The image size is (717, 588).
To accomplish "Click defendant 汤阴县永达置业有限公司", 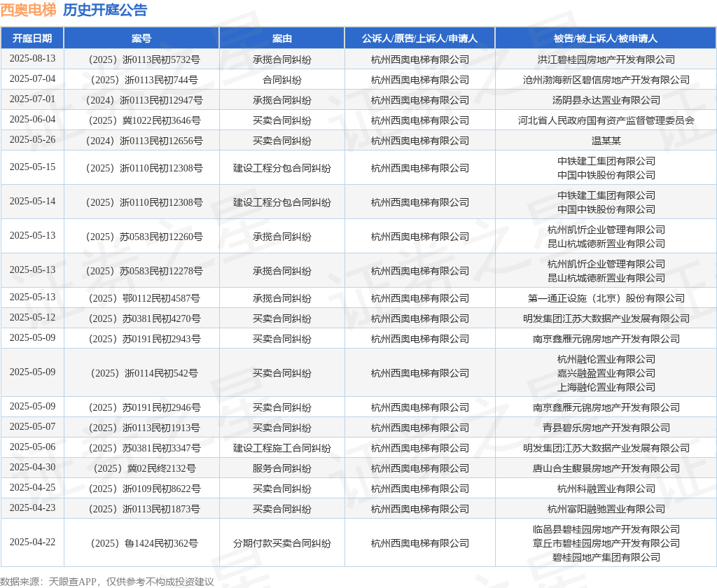I will [606, 100].
